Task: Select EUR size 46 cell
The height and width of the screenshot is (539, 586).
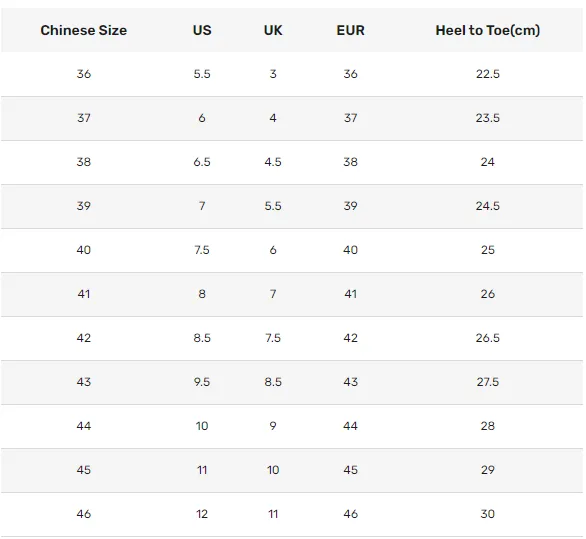Action: tap(351, 514)
